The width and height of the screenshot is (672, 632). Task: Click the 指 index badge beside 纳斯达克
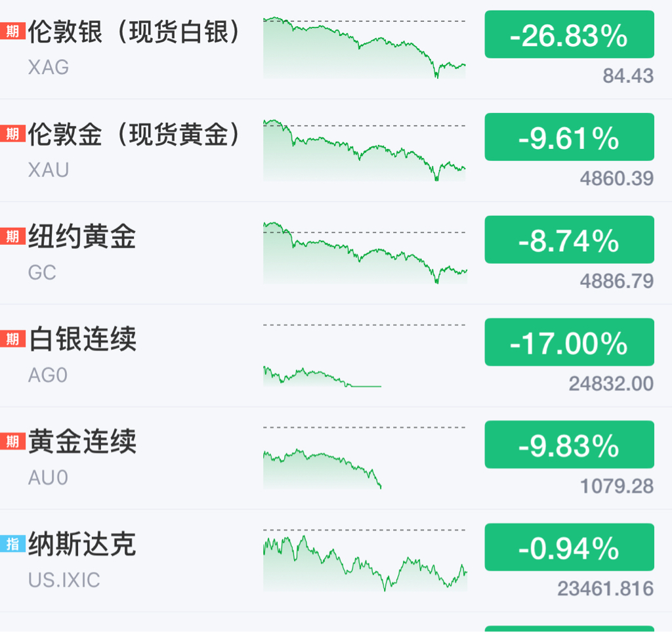pos(12,544)
